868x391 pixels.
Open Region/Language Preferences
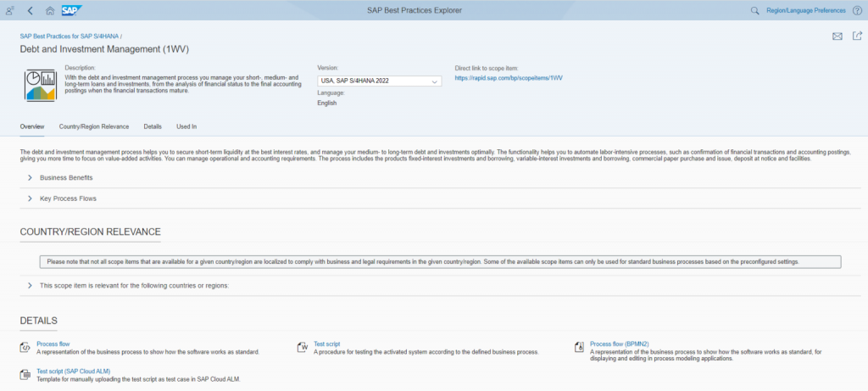(x=806, y=10)
